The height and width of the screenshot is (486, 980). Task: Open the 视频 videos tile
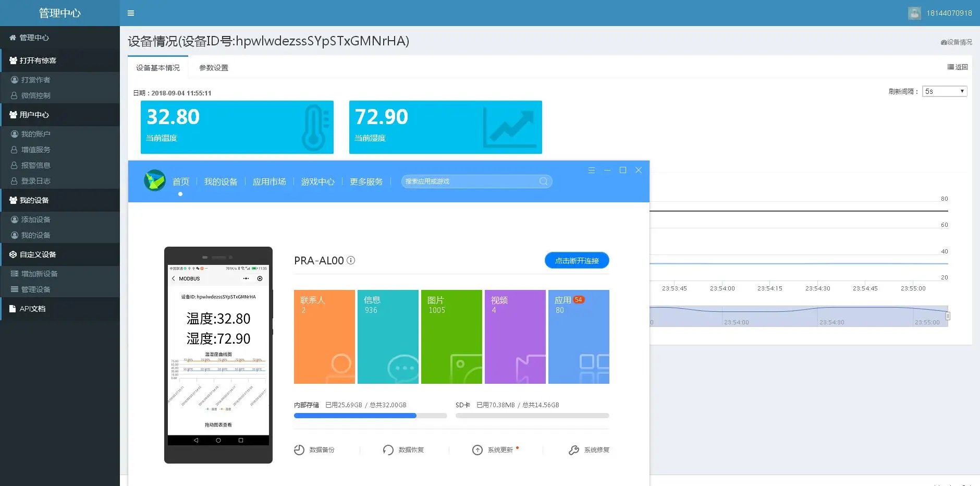[x=515, y=337]
